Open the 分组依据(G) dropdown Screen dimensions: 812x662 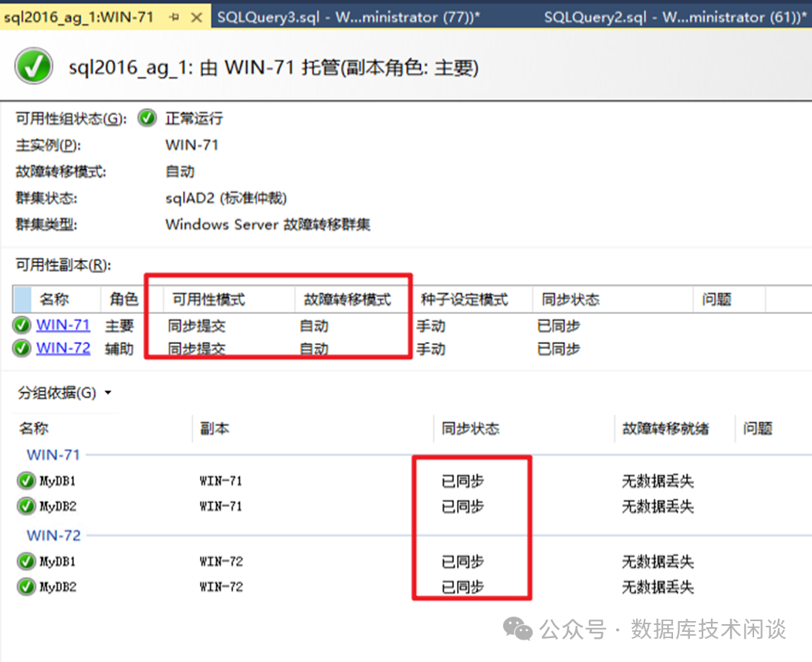[x=65, y=393]
